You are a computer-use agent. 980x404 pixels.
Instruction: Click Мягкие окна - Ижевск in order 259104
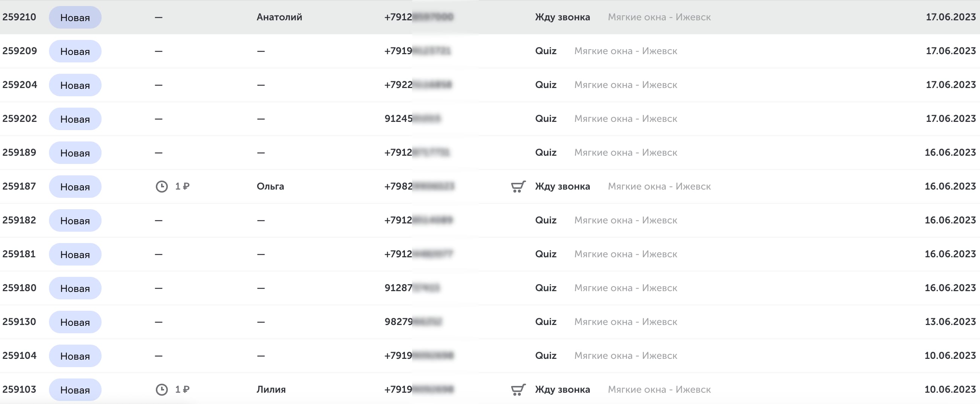[625, 356]
